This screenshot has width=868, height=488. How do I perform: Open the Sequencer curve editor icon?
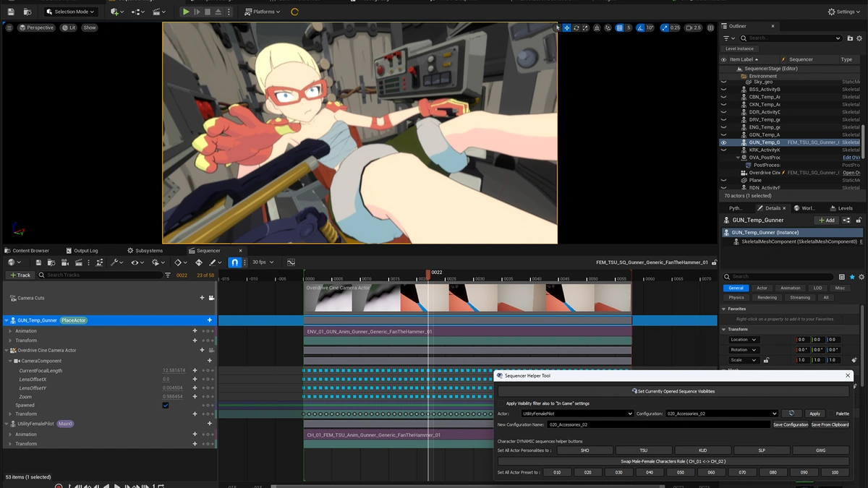(291, 262)
